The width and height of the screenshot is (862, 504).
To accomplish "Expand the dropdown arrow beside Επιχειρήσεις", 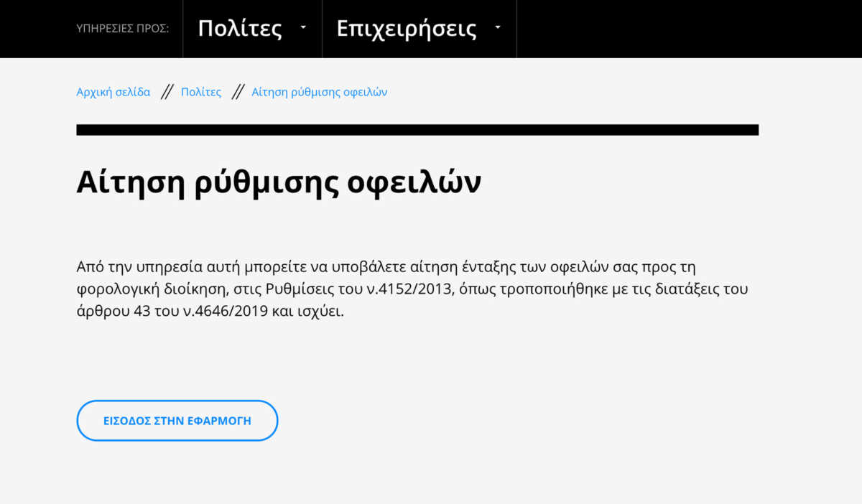I will click(x=498, y=28).
